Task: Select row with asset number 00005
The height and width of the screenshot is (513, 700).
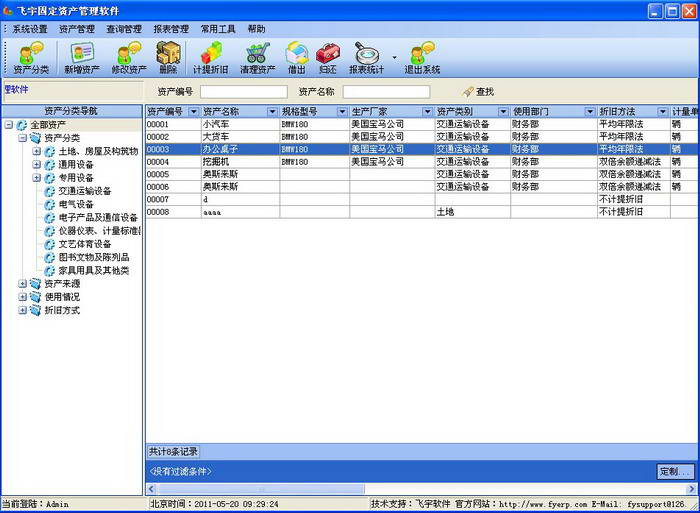Action: 422,174
